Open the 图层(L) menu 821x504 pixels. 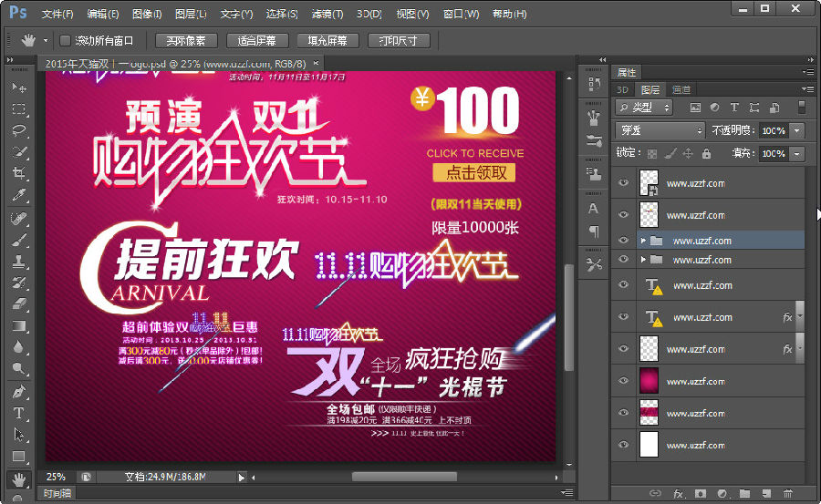click(192, 15)
